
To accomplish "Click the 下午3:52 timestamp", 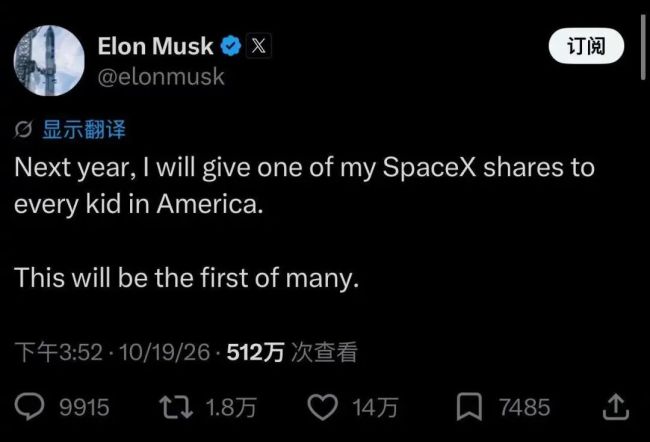I will pyautogui.click(x=58, y=352).
